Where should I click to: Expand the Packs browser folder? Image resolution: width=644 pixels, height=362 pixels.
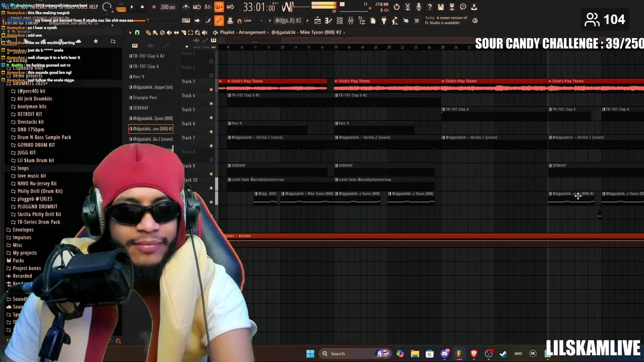pyautogui.click(x=18, y=260)
